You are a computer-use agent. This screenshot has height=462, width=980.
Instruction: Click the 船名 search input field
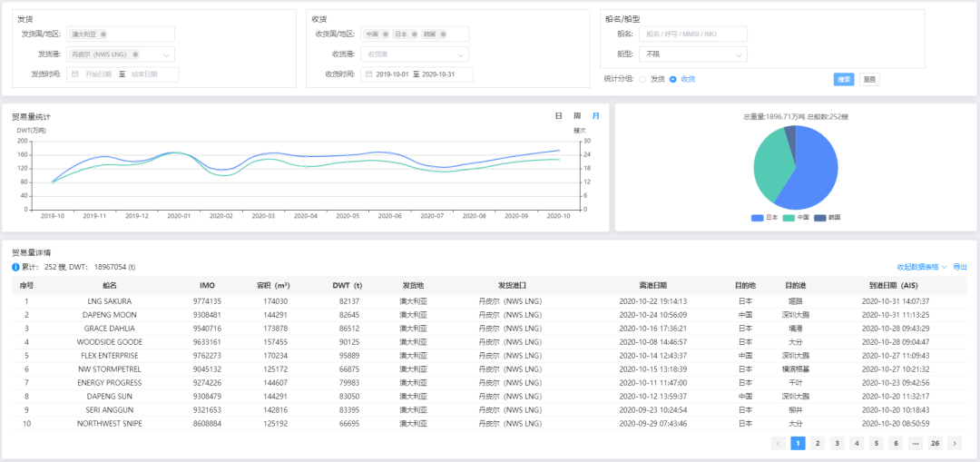pos(693,34)
